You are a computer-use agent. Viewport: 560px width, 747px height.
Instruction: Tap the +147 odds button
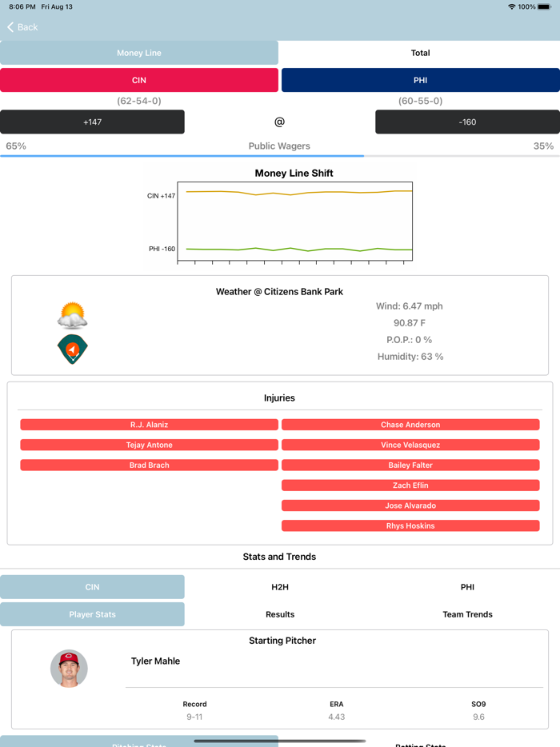click(92, 122)
